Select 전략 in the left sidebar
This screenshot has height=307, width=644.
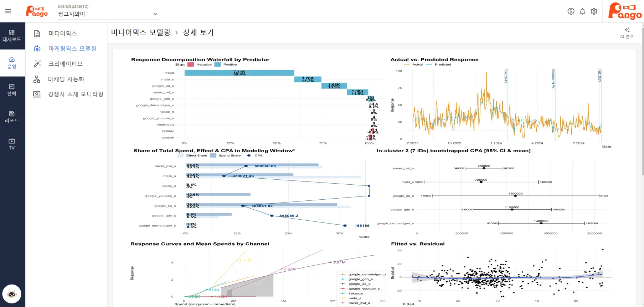click(12, 90)
